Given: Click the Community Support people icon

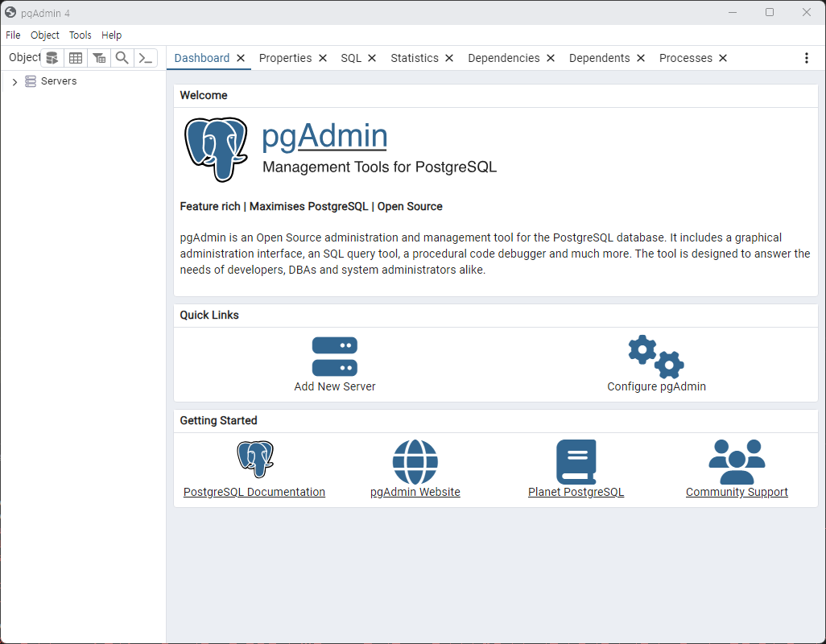Looking at the screenshot, I should tap(737, 461).
